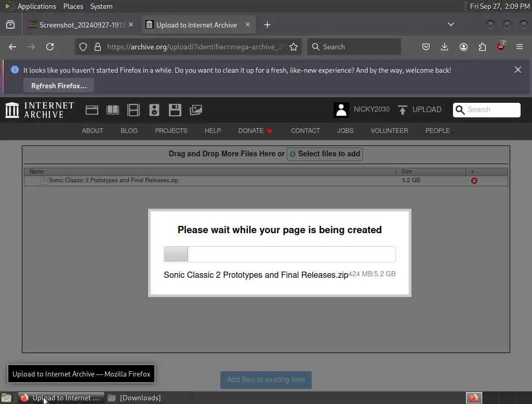Expand the list all tabs chevron
Image resolution: width=532 pixels, height=404 pixels.
tap(451, 24)
